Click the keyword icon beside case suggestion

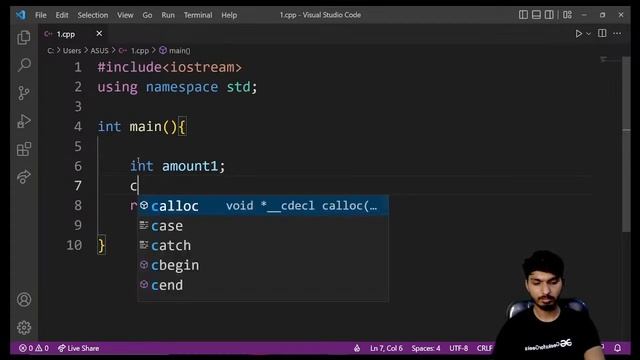coord(144,225)
